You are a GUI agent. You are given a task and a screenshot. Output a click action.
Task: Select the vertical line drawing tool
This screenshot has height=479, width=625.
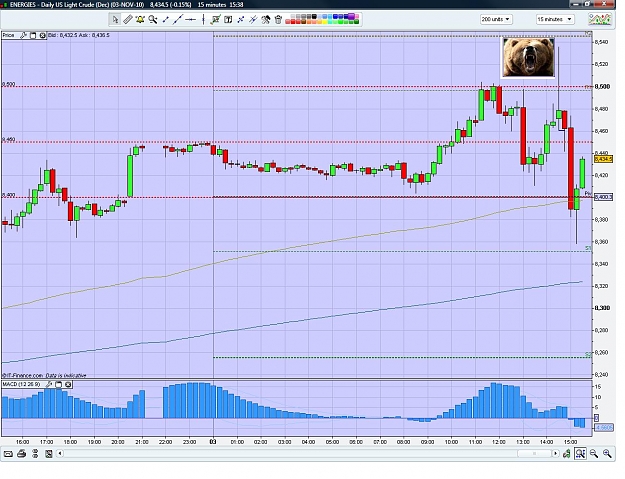click(203, 19)
